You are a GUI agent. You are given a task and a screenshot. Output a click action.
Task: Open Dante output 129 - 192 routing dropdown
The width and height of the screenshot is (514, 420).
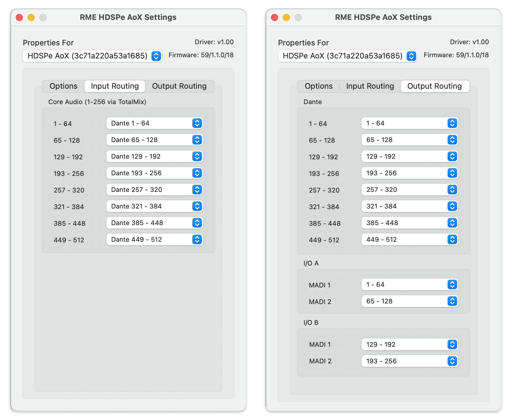tap(410, 157)
